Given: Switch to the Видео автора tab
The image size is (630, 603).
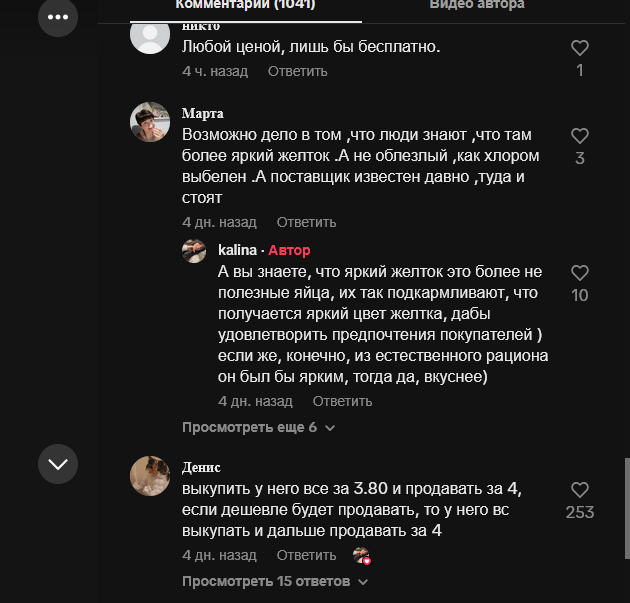Looking at the screenshot, I should tap(476, 5).
